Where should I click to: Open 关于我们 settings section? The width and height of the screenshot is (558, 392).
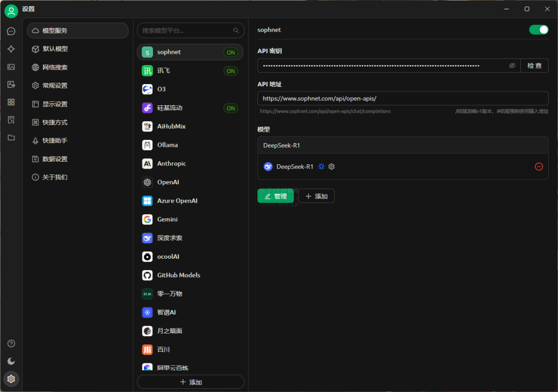click(78, 177)
